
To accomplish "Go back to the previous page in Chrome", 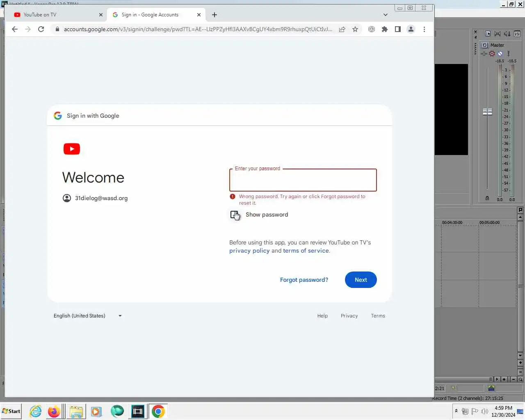I will [15, 29].
